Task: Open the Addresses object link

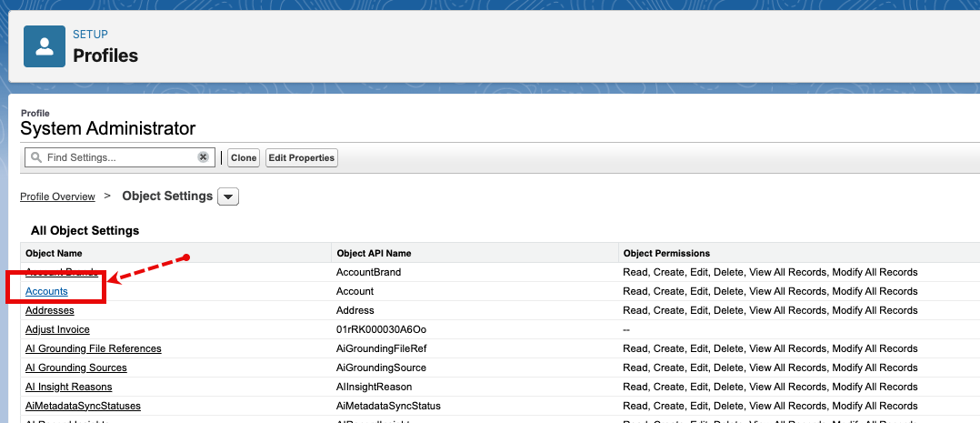Action: [50, 310]
